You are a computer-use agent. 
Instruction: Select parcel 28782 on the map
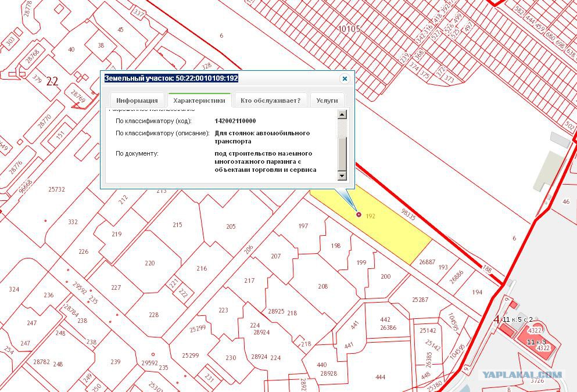tap(41, 362)
